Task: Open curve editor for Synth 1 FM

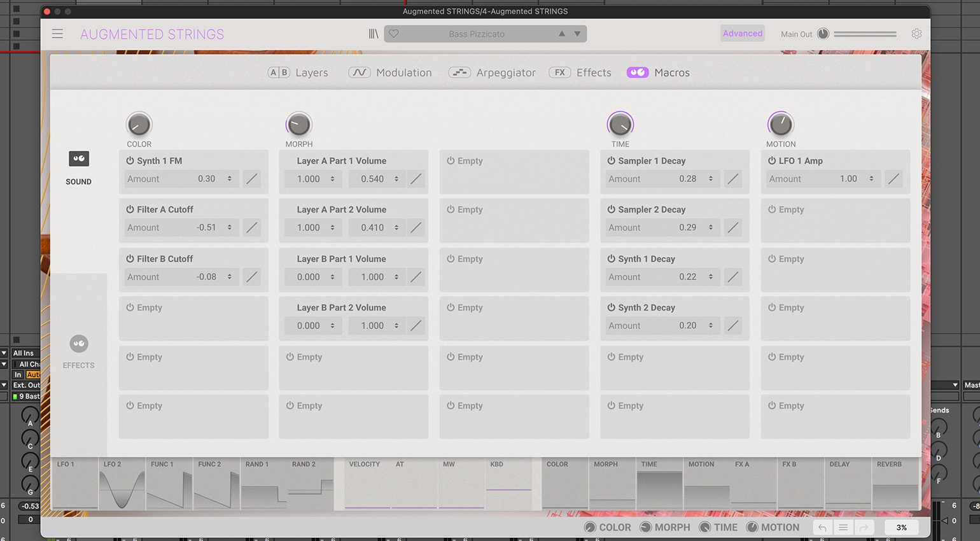Action: [x=252, y=179]
